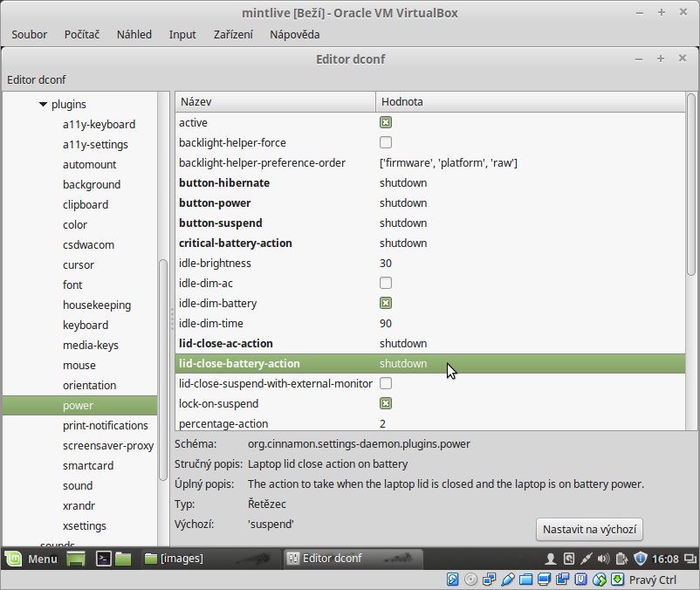Open Input menu
This screenshot has width=700, height=590.
coord(182,34)
